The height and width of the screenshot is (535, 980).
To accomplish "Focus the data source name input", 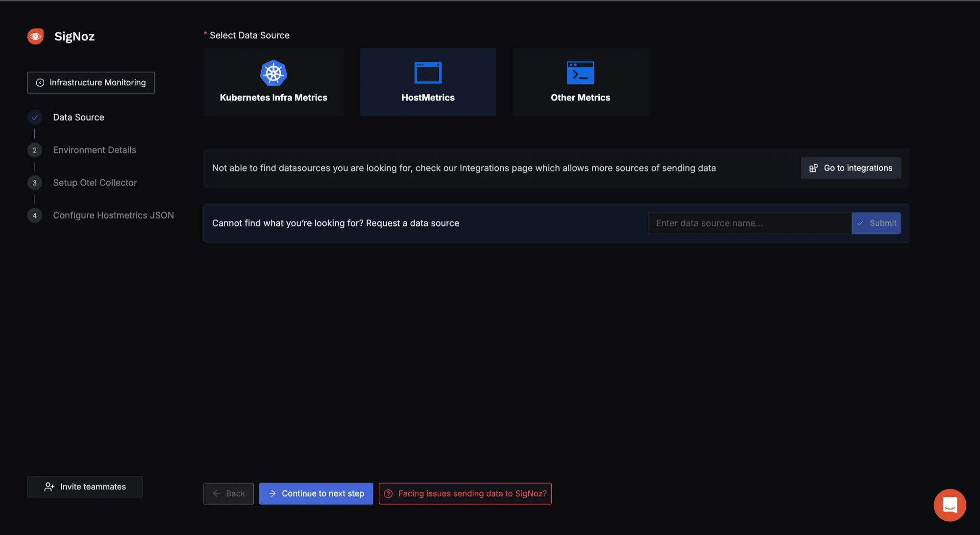I will tap(750, 223).
